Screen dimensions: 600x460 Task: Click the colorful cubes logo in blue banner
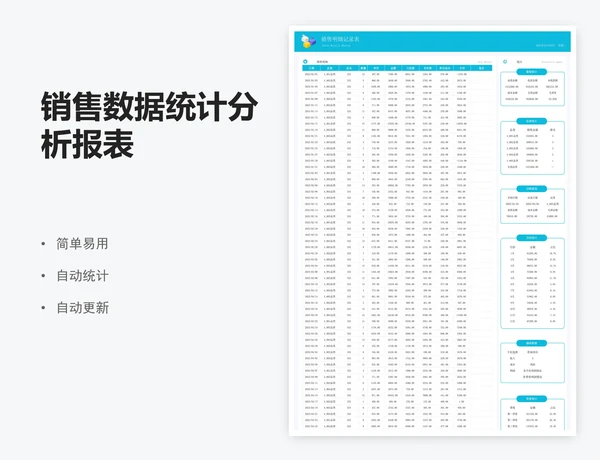pos(308,41)
